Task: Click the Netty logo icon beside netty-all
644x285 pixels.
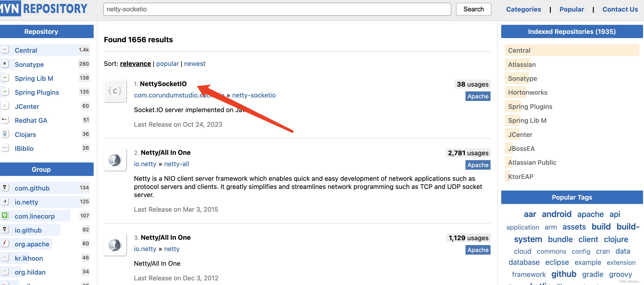Action: 115,160
